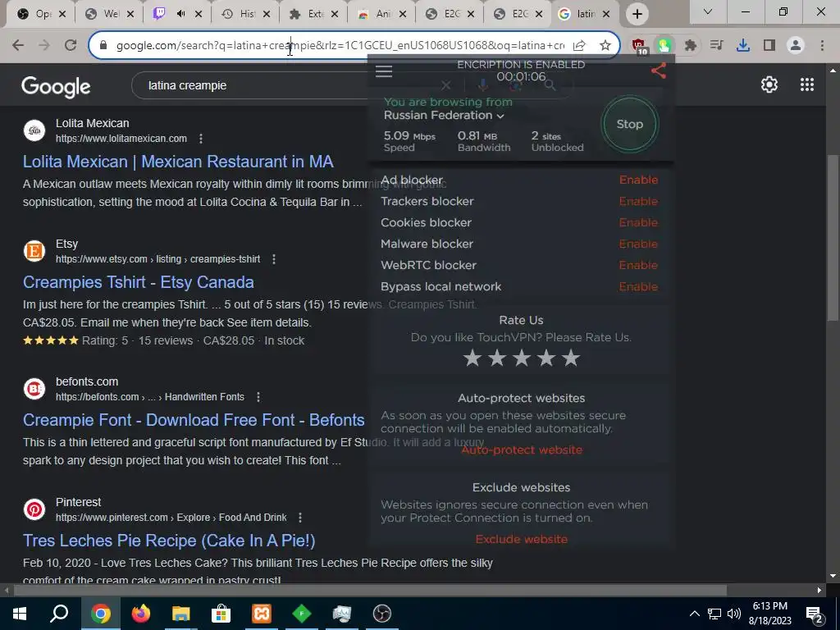Open Tshirt - Etsy Canada result link
The width and height of the screenshot is (840, 630).
pyautogui.click(x=138, y=282)
